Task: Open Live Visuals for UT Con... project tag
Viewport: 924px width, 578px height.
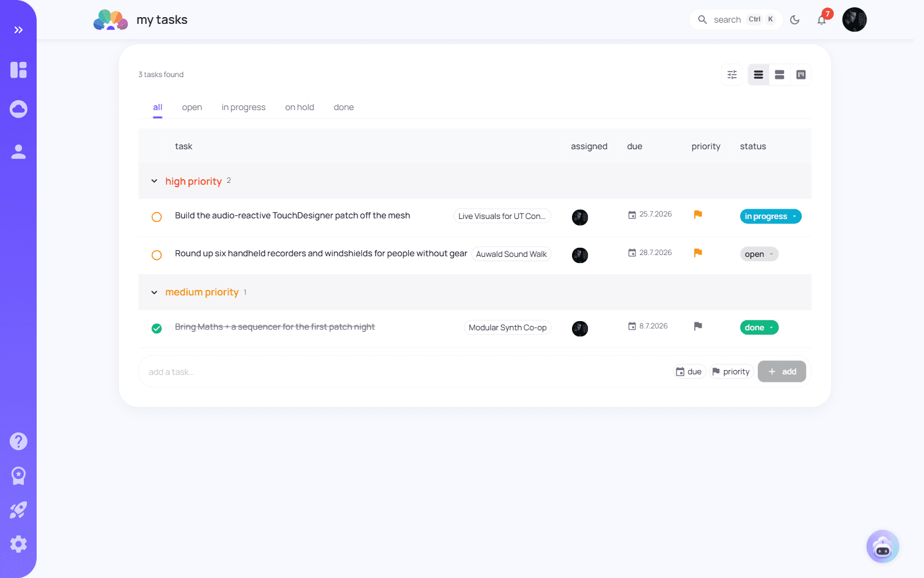Action: 502,217
